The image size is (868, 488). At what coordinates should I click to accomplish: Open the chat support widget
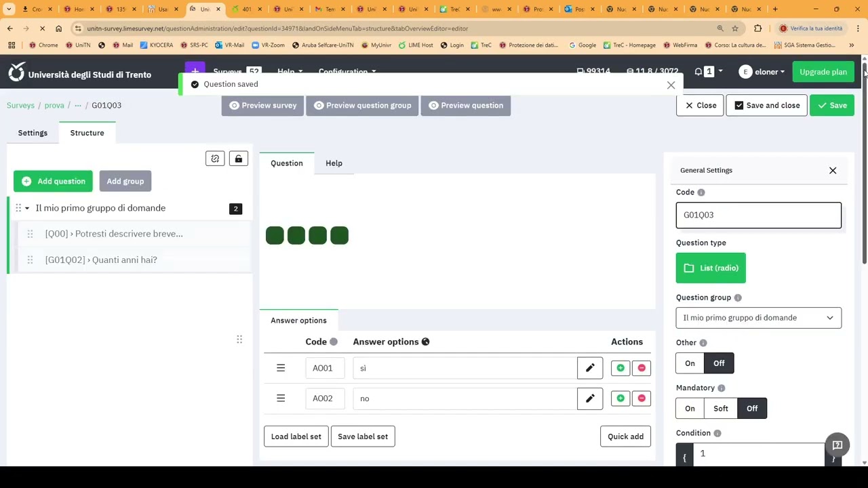(x=837, y=445)
